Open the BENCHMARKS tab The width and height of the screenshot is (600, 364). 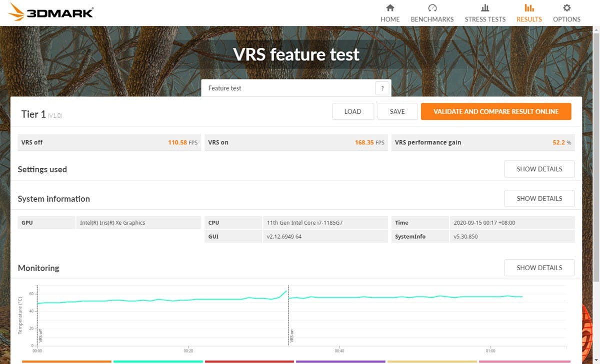tap(432, 13)
